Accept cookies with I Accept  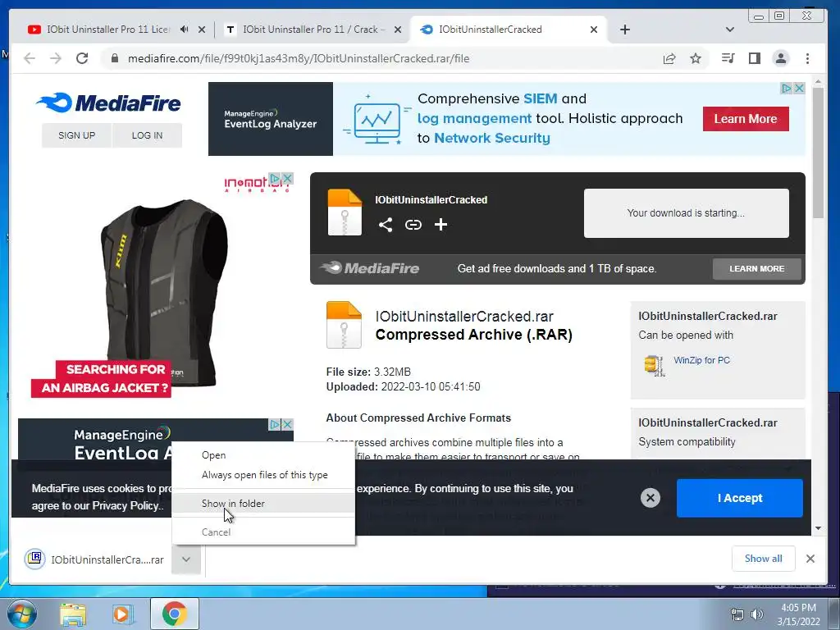pyautogui.click(x=739, y=498)
